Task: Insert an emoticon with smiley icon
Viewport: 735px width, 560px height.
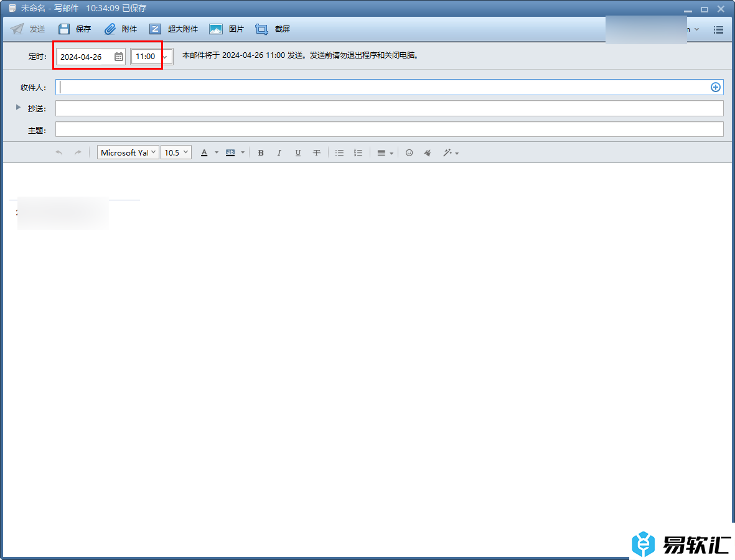Action: (410, 153)
